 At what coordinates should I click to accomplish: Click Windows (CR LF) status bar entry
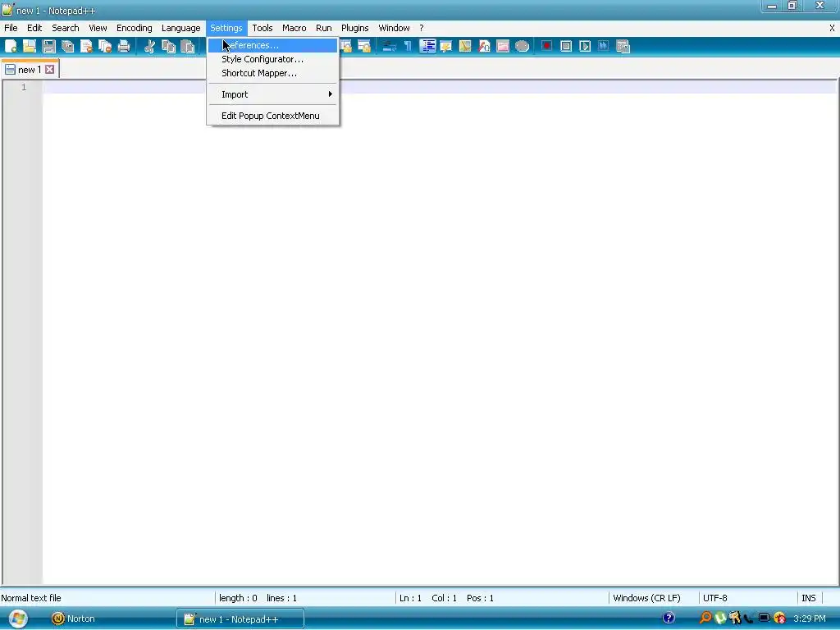pyautogui.click(x=646, y=598)
